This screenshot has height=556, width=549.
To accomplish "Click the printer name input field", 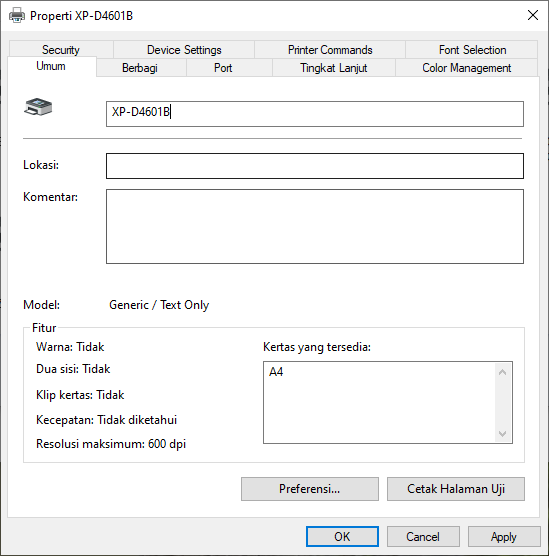I will pos(315,114).
